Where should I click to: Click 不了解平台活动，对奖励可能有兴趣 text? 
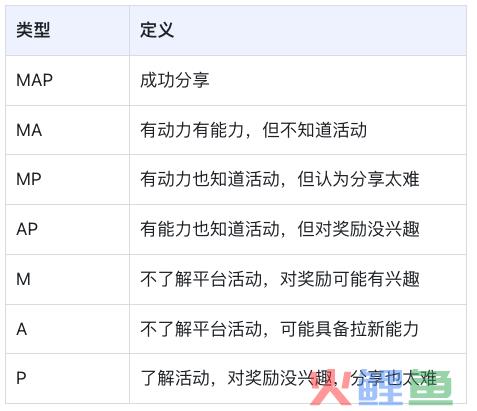[280, 279]
